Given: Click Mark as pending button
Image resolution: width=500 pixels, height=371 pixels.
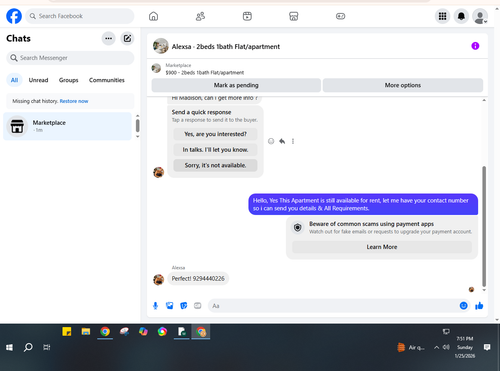Looking at the screenshot, I should pyautogui.click(x=236, y=85).
